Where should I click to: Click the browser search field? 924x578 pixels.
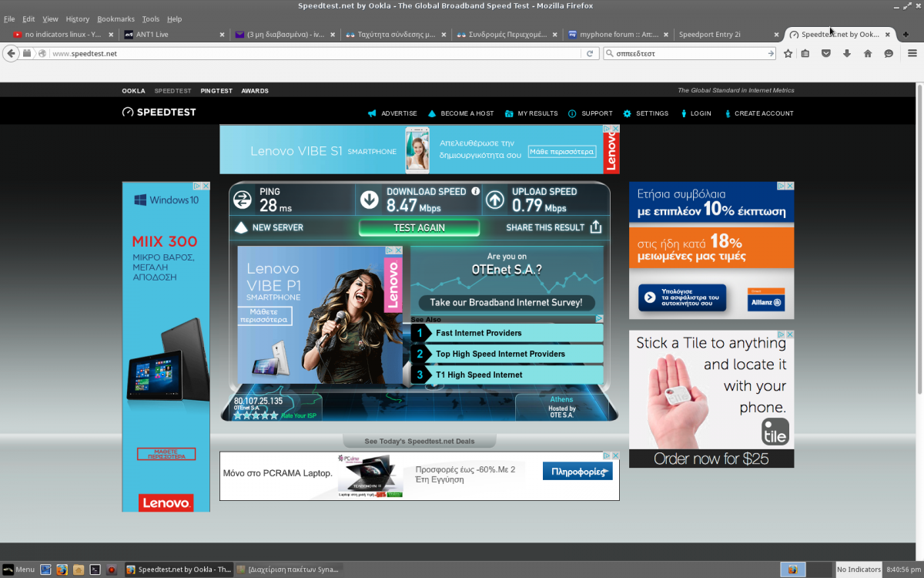click(x=690, y=53)
